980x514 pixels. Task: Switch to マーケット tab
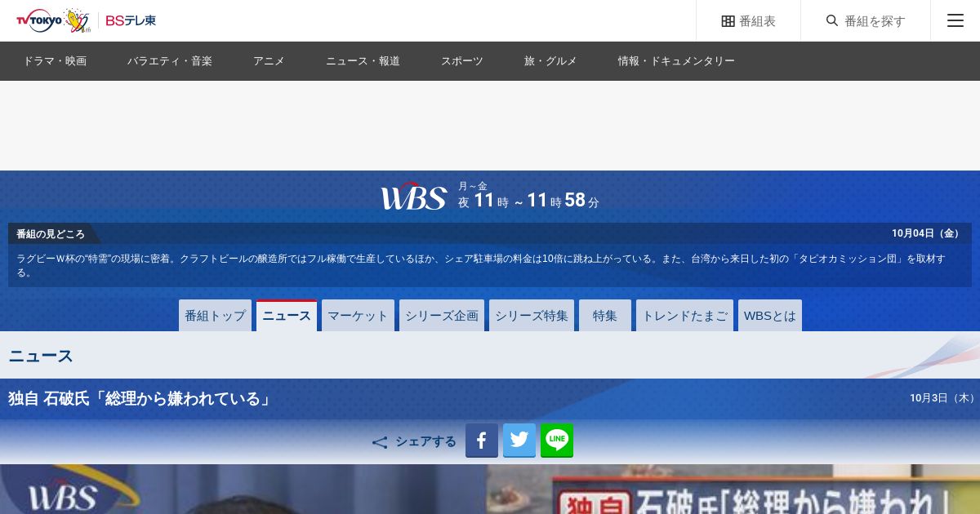(358, 316)
